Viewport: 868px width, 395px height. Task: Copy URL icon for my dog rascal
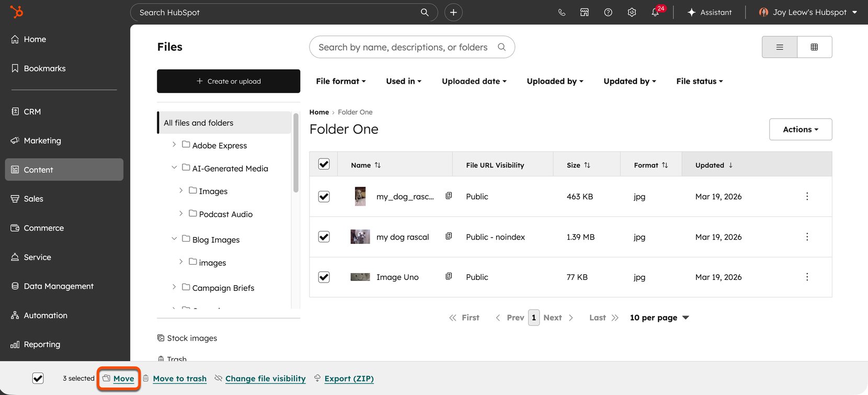point(449,236)
